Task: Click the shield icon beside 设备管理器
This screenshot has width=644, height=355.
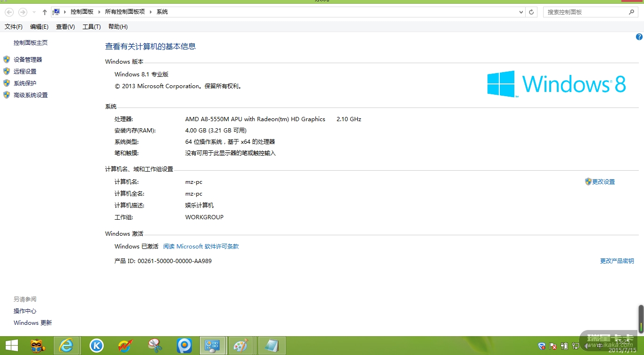Action: pyautogui.click(x=7, y=59)
